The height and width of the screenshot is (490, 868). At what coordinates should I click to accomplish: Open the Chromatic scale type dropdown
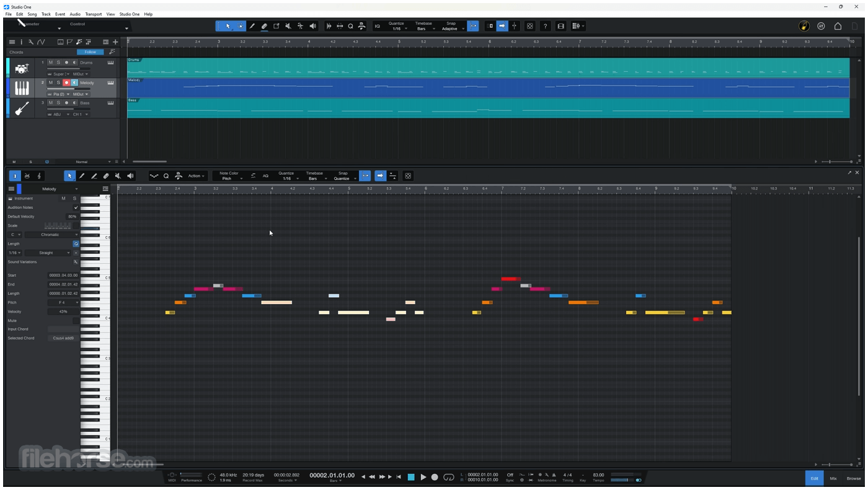pos(52,235)
